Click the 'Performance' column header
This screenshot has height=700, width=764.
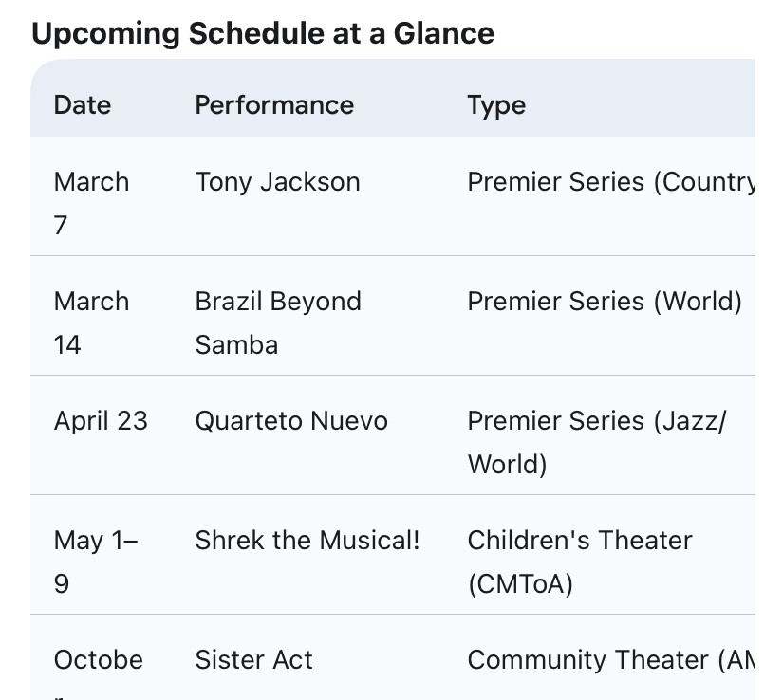point(274,104)
